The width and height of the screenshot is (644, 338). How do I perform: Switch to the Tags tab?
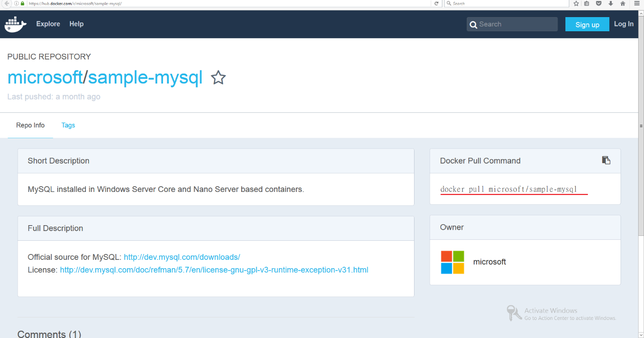pos(68,126)
